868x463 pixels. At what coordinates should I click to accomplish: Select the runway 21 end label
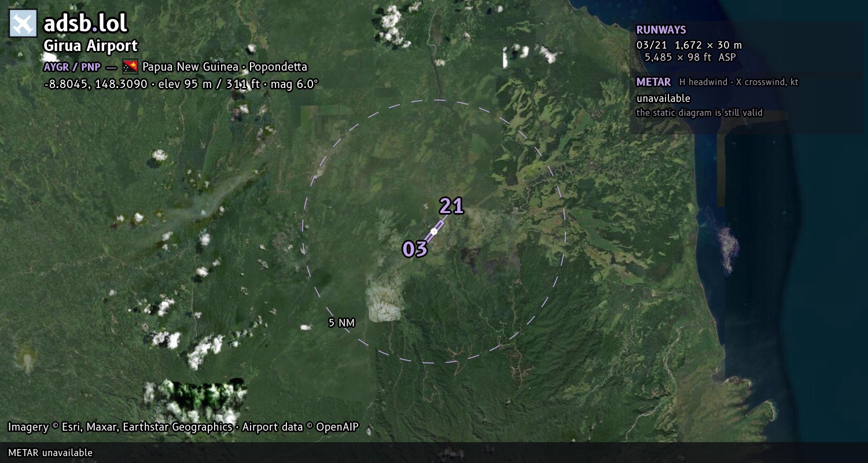[x=451, y=206]
